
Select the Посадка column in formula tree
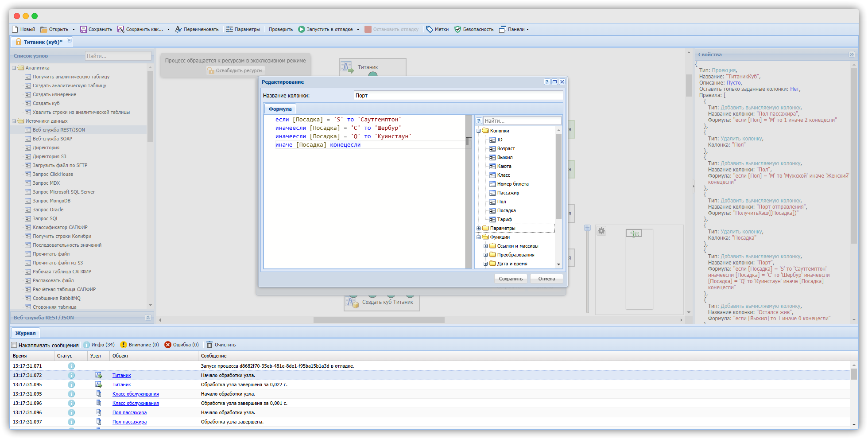click(506, 210)
